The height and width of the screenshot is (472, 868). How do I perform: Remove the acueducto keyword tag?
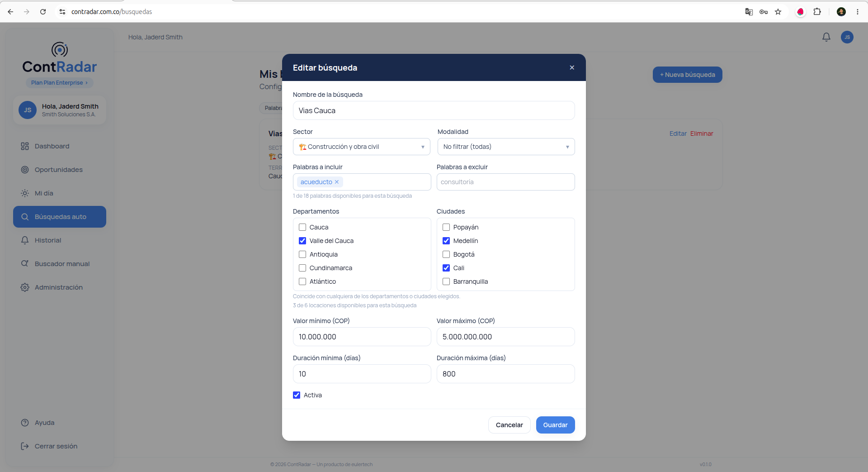(x=337, y=182)
